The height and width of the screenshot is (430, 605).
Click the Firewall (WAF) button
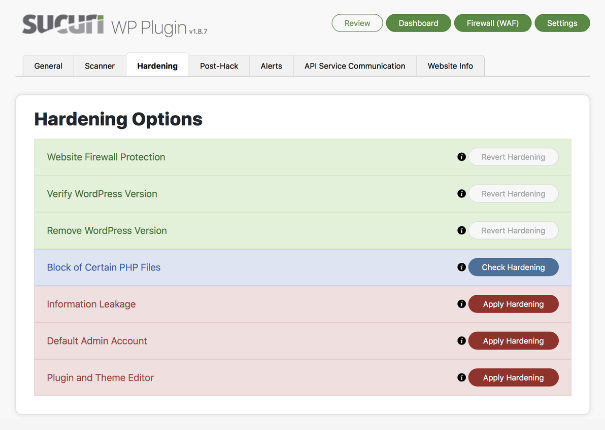[x=492, y=23]
